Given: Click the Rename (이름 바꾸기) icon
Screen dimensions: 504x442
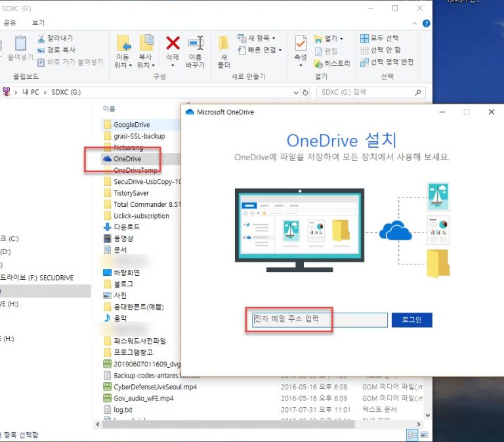Looking at the screenshot, I should click(x=196, y=43).
